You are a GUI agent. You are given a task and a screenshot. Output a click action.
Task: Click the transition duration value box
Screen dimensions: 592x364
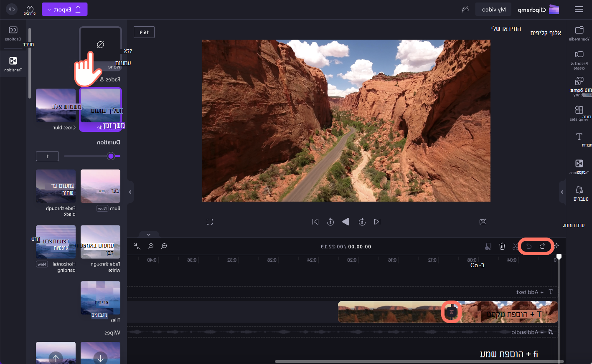pos(47,156)
